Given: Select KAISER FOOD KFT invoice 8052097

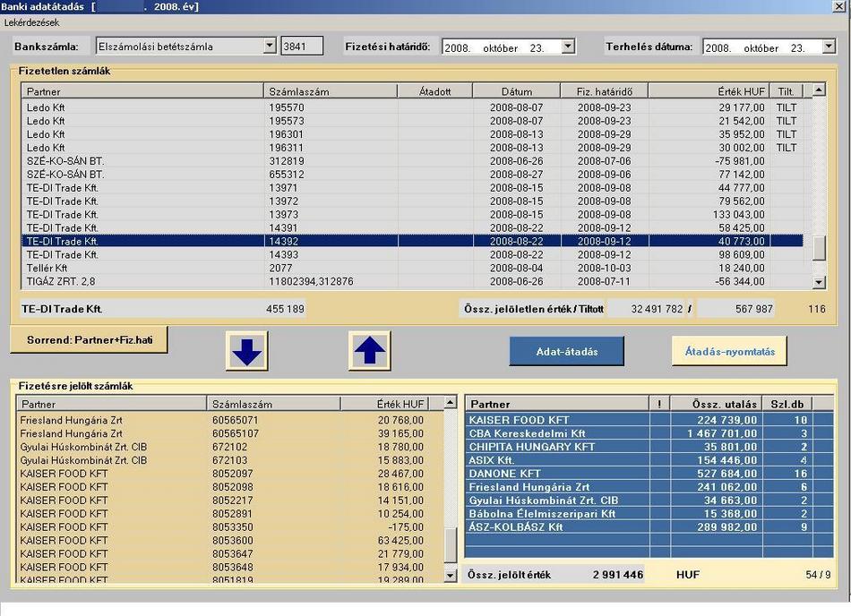Looking at the screenshot, I should [x=230, y=474].
